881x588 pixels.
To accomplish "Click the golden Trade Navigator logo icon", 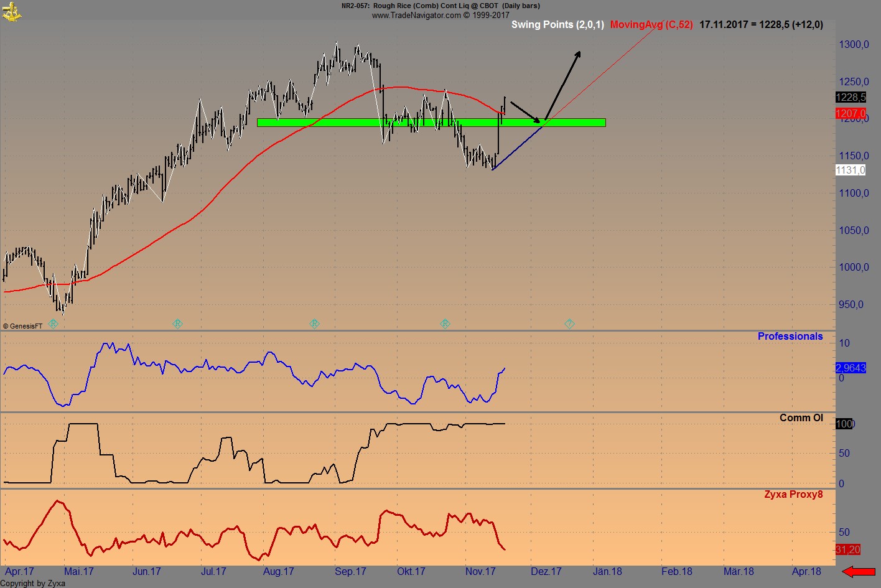I will tap(11, 11).
